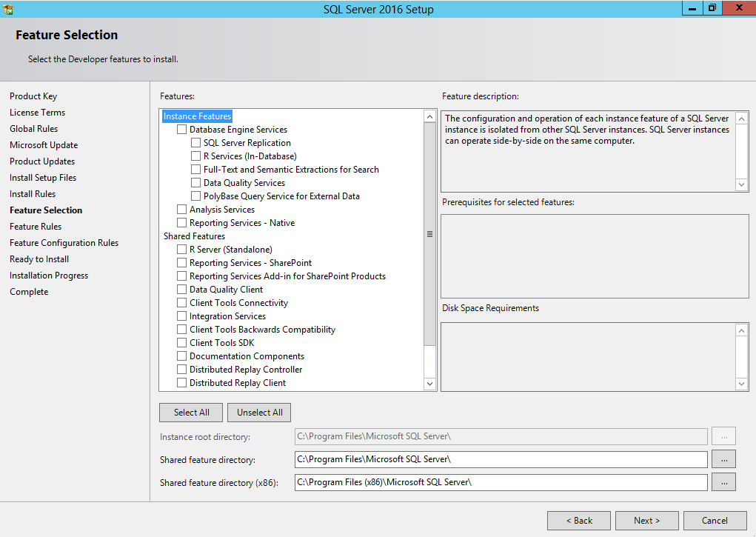Click Feature Rules step in sidebar
Screen dimensions: 756x537
tap(36, 227)
